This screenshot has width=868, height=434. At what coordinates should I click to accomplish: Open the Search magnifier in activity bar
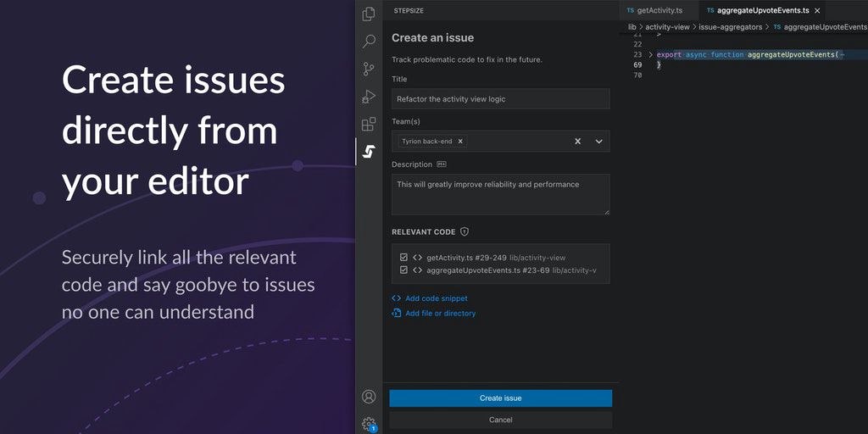tap(369, 41)
